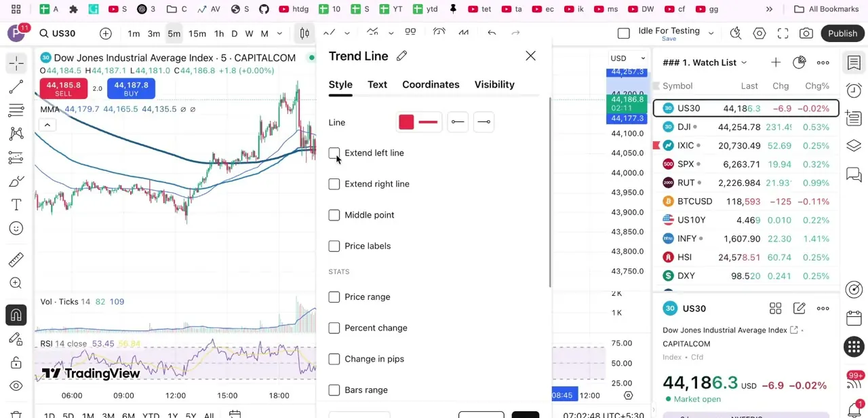Select the text annotation tool
Viewport: 868px width, 418px height.
point(16,205)
